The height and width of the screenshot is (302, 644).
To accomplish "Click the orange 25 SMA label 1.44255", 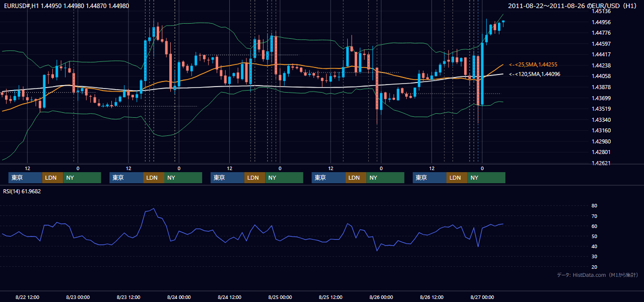I will point(533,64).
